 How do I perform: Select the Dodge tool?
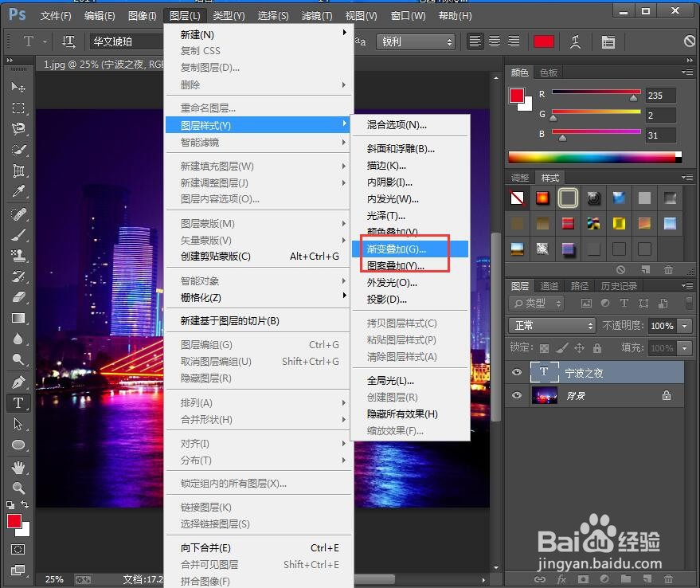(x=18, y=359)
